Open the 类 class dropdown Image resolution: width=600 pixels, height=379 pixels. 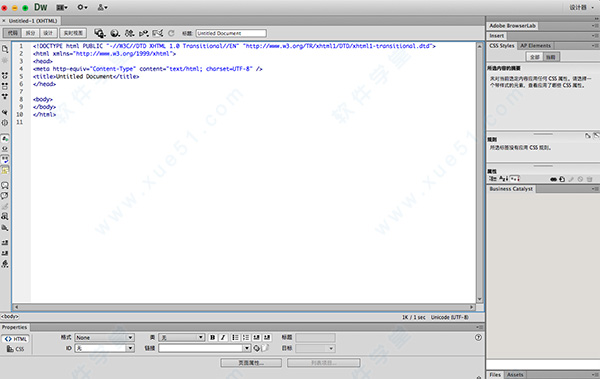(x=181, y=338)
